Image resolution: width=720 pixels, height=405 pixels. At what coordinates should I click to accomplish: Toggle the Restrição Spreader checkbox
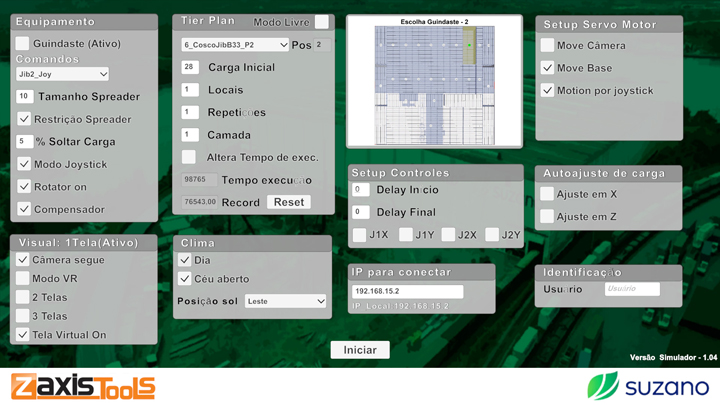24,119
